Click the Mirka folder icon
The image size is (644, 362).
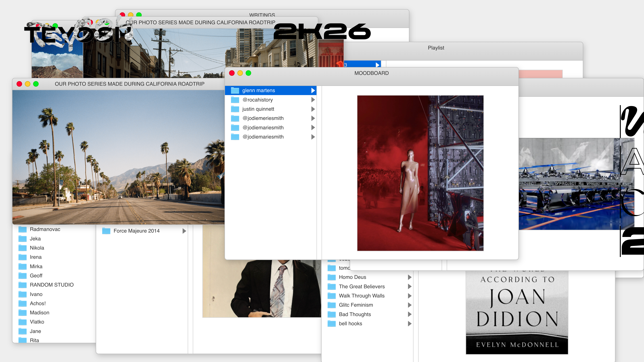pyautogui.click(x=23, y=266)
